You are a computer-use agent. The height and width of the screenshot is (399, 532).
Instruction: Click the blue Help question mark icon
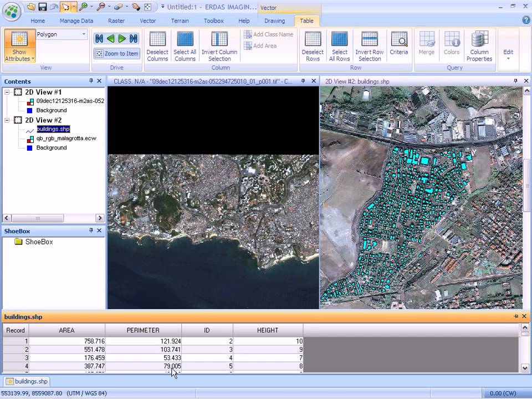click(x=526, y=20)
